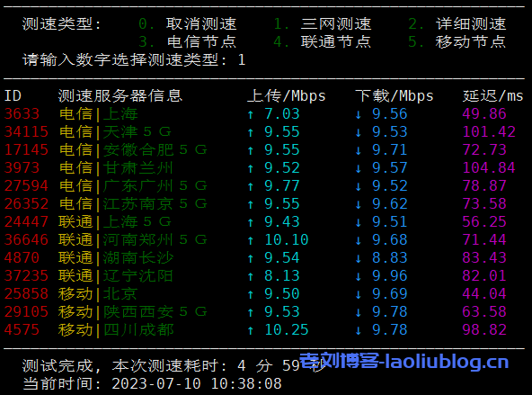532x395 pixels.
Task: Click latency value 44.04
Action: pos(484,294)
